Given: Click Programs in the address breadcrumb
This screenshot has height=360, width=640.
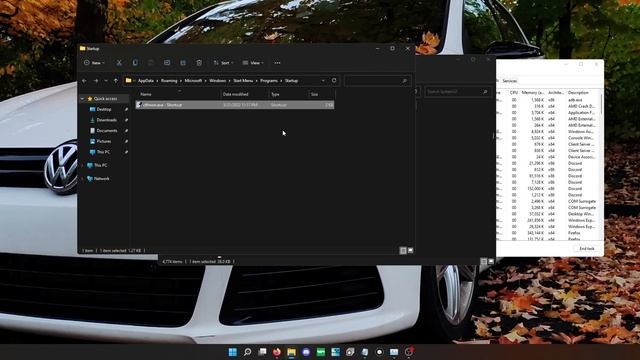Looking at the screenshot, I should 269,81.
